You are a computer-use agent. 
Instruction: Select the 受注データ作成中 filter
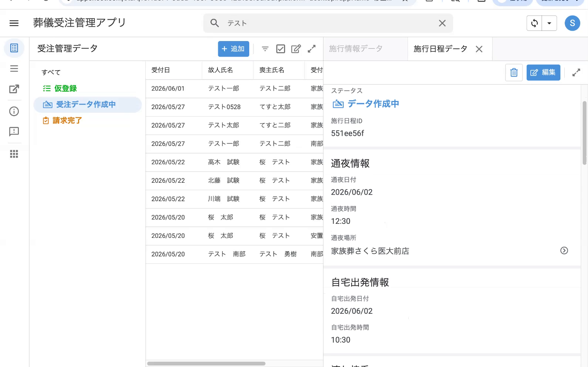pyautogui.click(x=88, y=105)
